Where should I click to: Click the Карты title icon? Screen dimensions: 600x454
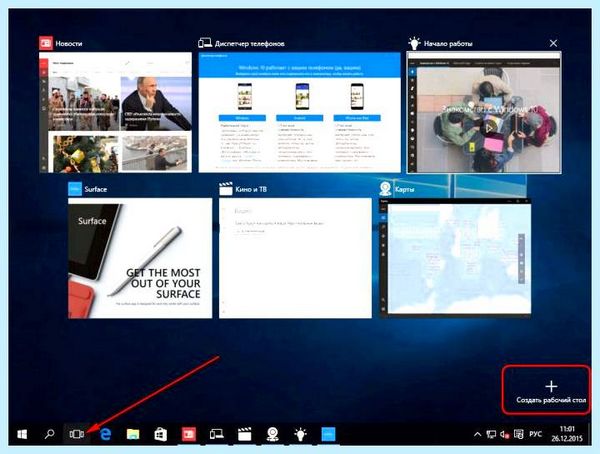pyautogui.click(x=385, y=189)
